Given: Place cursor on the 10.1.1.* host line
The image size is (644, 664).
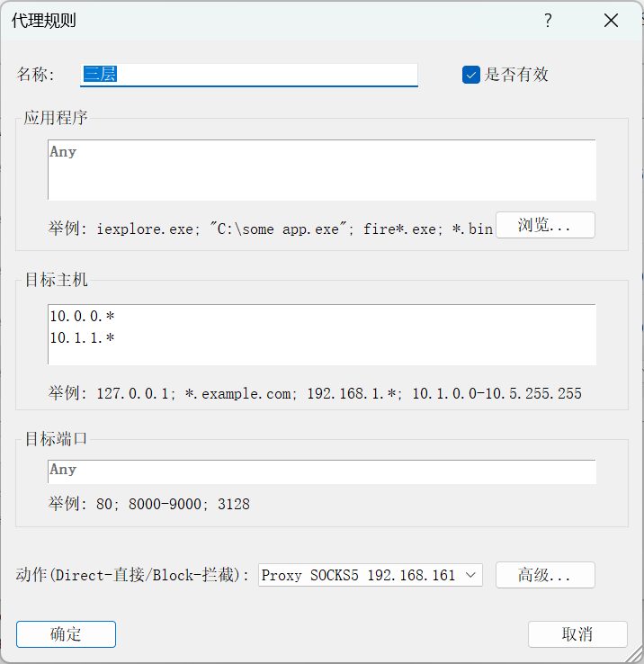Looking at the screenshot, I should (82, 338).
